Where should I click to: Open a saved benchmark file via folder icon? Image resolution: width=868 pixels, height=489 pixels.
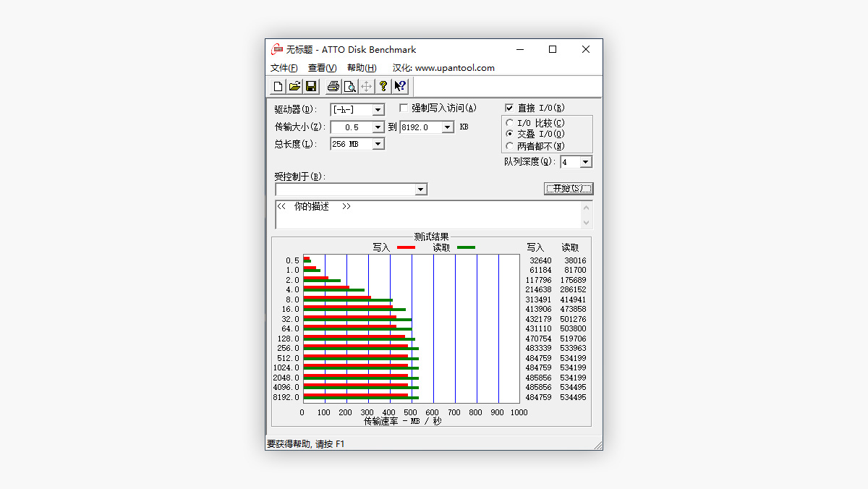294,87
